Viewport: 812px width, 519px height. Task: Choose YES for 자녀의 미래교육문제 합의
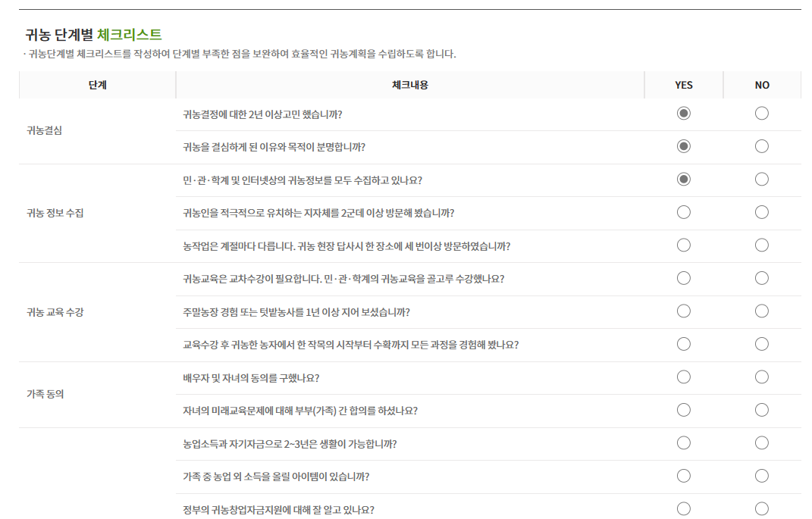[x=684, y=411]
